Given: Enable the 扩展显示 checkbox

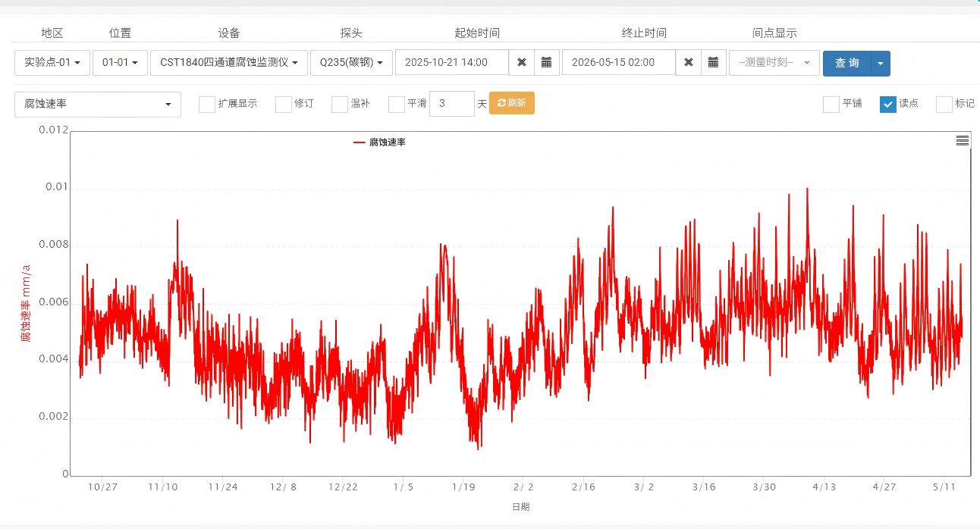Looking at the screenshot, I should 207,105.
